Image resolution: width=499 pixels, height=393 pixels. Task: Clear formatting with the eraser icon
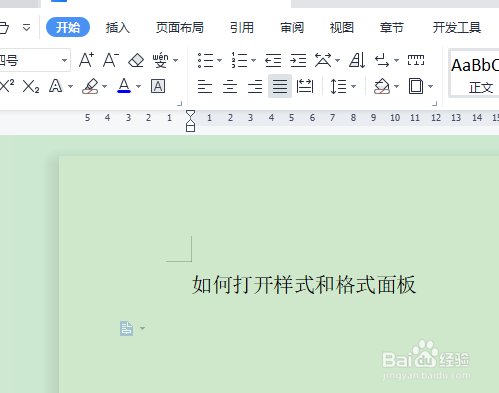tap(136, 60)
